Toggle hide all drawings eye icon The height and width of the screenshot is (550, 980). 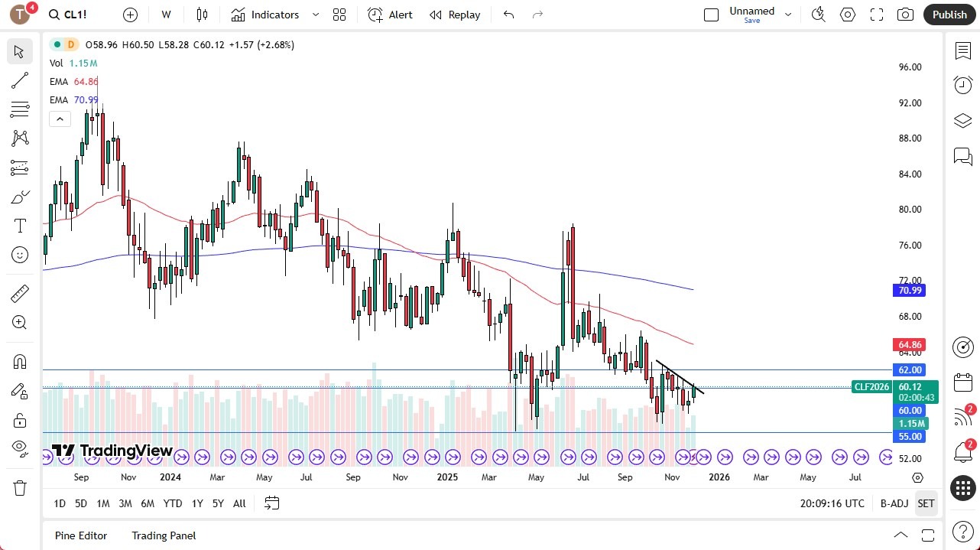[x=19, y=447]
